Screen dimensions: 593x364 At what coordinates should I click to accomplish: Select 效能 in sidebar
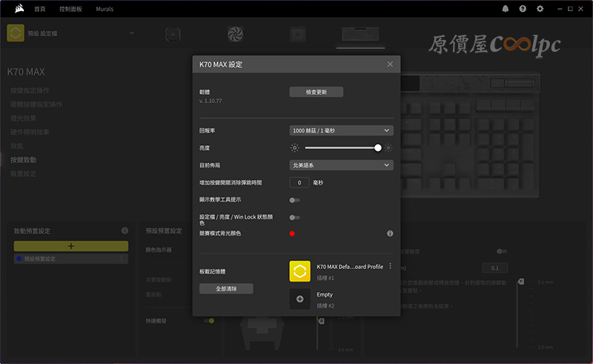[x=17, y=146]
